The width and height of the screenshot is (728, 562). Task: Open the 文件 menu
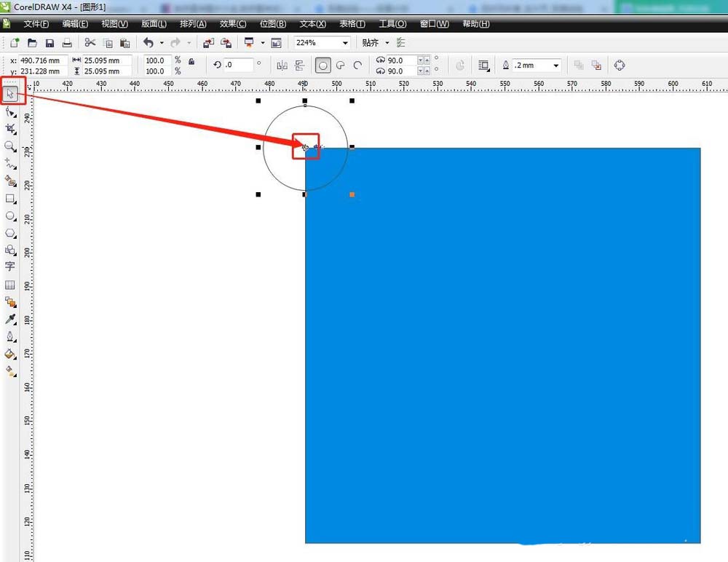(36, 23)
